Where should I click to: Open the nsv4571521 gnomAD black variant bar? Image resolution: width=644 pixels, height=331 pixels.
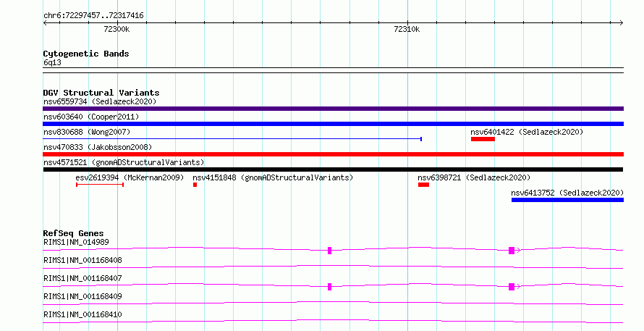(x=333, y=169)
